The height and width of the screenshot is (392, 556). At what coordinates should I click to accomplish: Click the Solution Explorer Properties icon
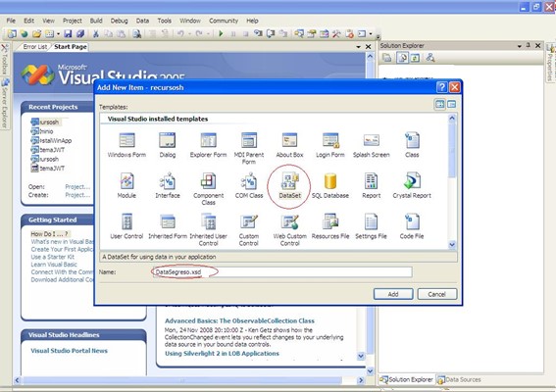387,58
